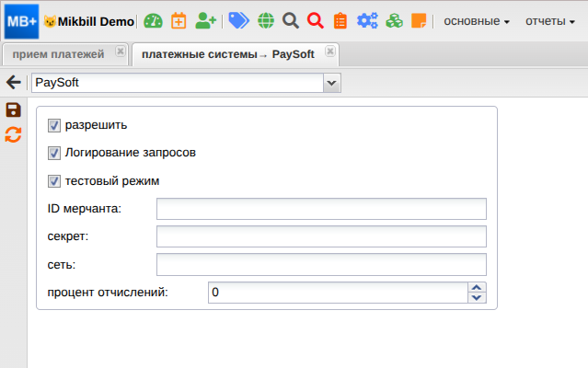Close the «прием платежей» tab
Viewport: 588px width, 368px height.
[x=120, y=51]
